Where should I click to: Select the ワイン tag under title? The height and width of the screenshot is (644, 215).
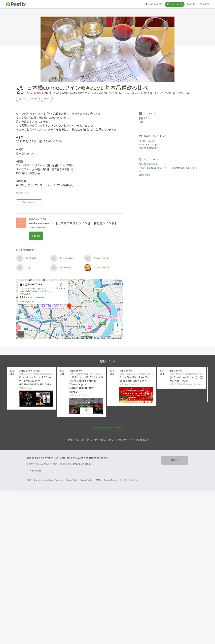[x=47, y=99]
